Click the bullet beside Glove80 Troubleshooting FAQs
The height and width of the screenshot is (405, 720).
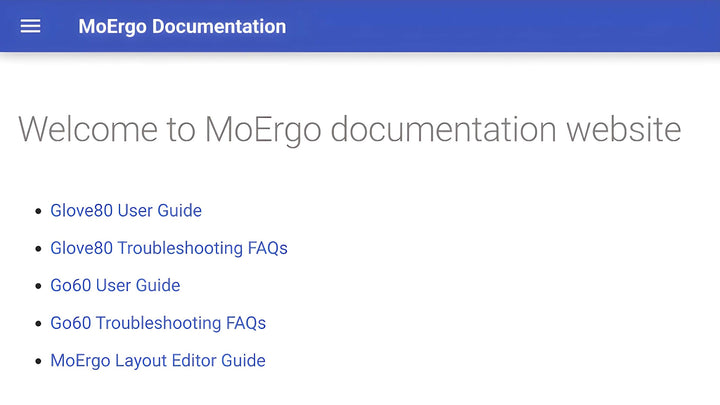(x=39, y=249)
